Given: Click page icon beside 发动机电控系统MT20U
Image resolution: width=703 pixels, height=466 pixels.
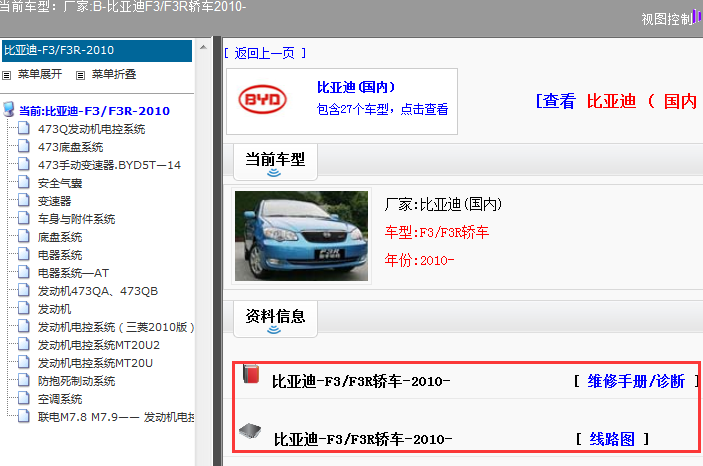Looking at the screenshot, I should pyautogui.click(x=24, y=362).
